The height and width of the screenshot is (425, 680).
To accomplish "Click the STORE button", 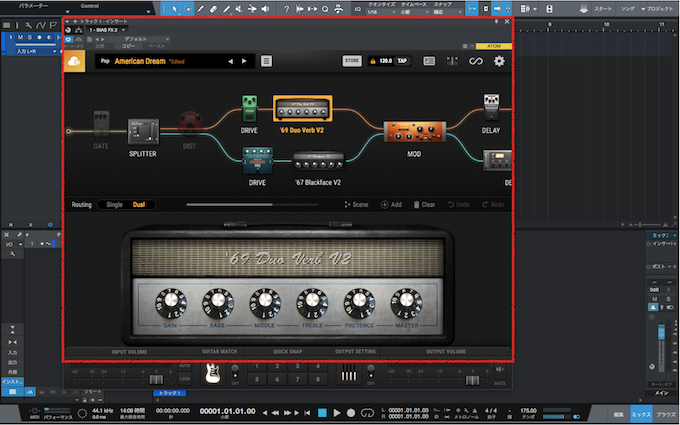I will point(352,61).
